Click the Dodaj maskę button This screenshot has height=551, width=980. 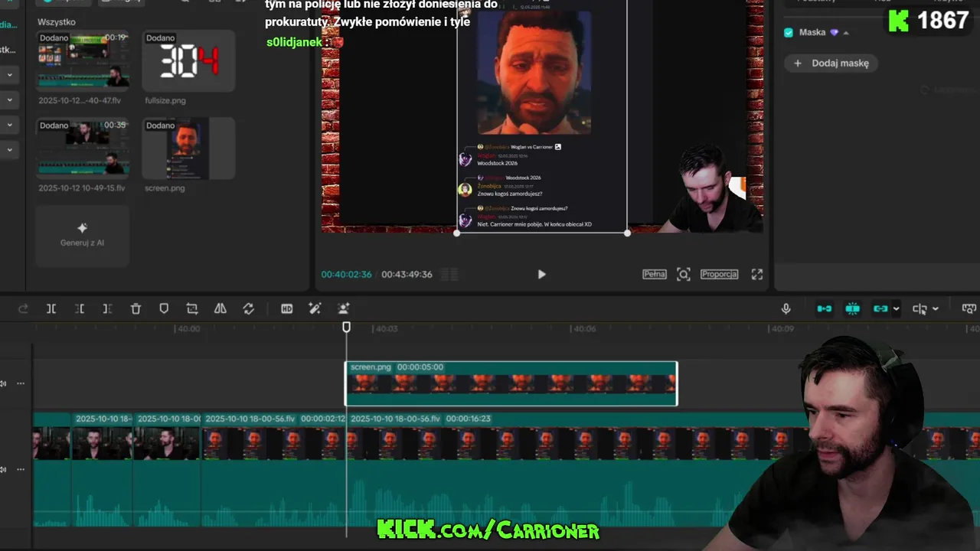(x=831, y=64)
